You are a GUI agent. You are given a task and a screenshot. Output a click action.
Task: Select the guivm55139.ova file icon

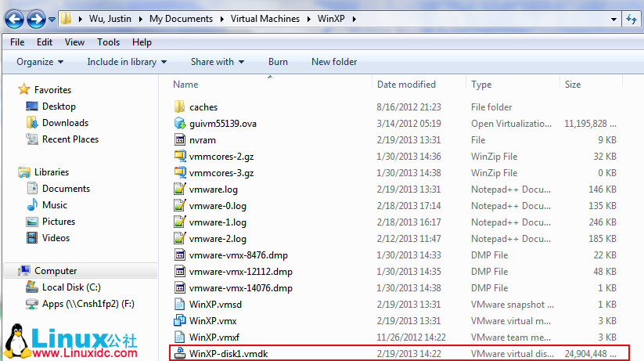pyautogui.click(x=179, y=123)
